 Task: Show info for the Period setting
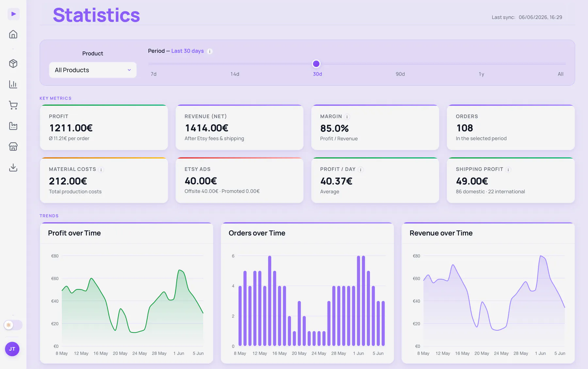click(210, 51)
